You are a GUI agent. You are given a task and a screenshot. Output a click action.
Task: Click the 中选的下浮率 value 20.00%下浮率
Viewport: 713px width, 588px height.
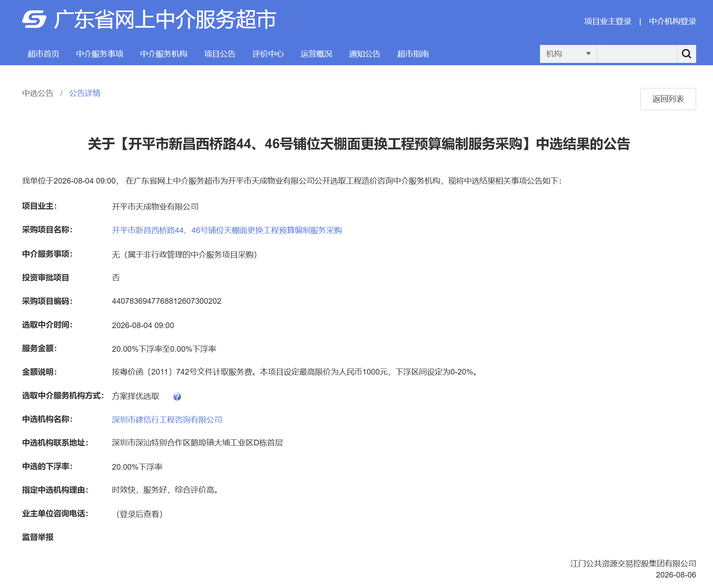[x=137, y=467]
